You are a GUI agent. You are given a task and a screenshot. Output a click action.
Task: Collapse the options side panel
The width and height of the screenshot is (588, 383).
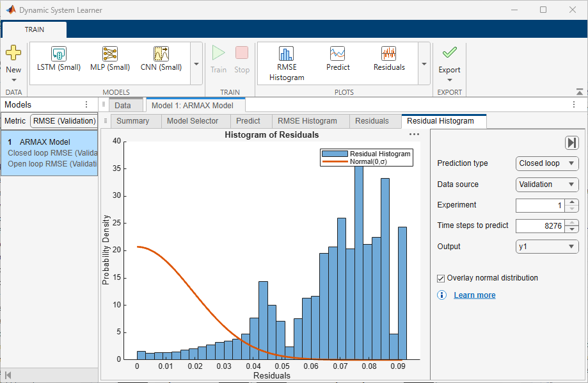(572, 143)
